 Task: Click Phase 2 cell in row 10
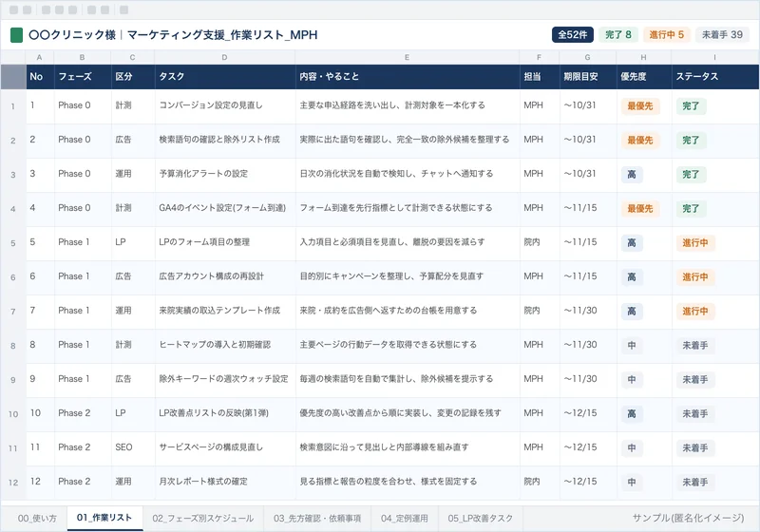point(83,413)
